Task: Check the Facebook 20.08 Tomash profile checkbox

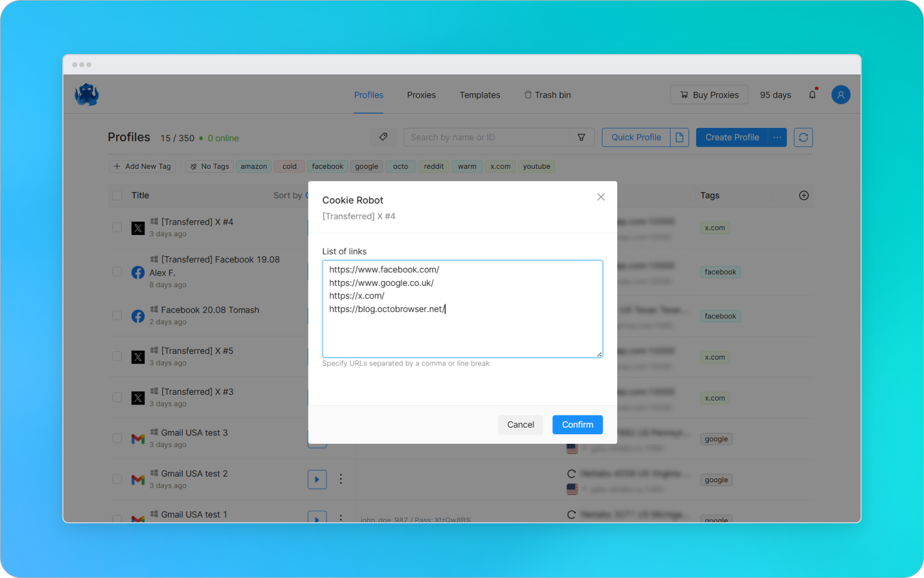Action: coord(117,315)
